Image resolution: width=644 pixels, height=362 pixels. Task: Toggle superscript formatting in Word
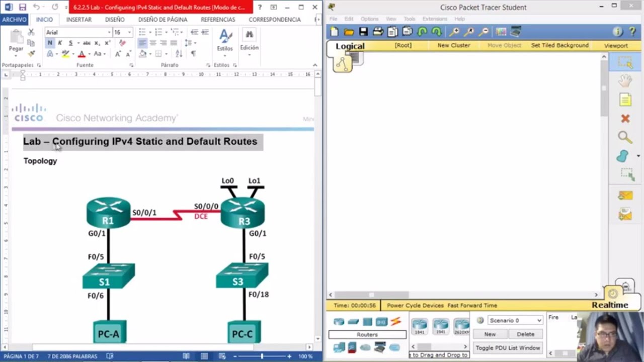[x=107, y=43]
